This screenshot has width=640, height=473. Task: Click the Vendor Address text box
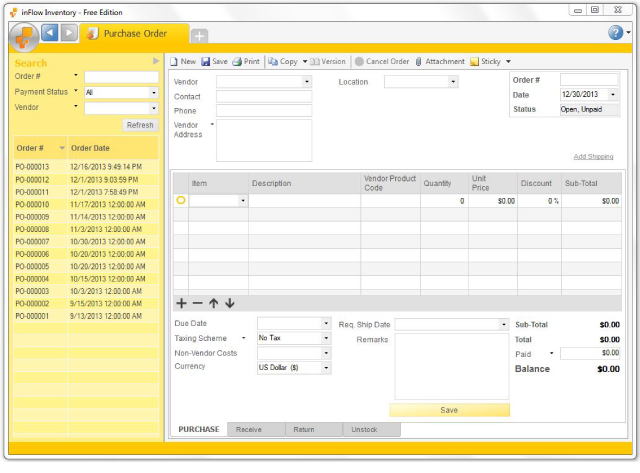click(264, 140)
